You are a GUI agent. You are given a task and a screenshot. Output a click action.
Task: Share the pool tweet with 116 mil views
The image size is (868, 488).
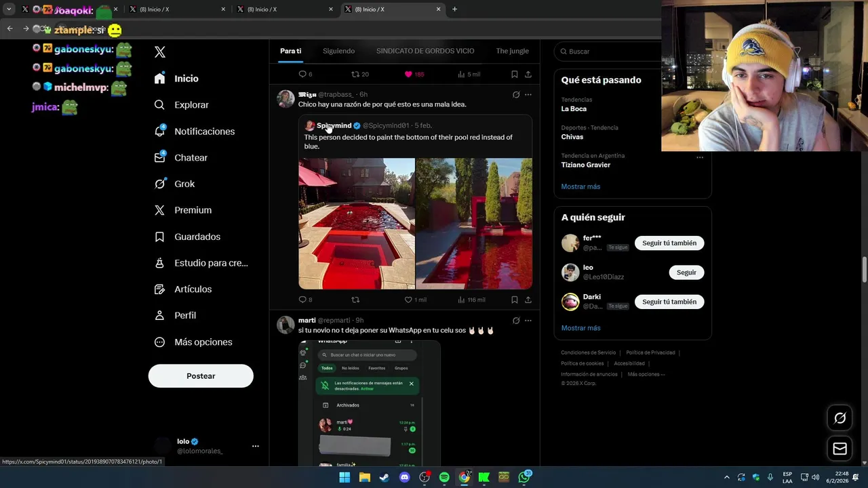tap(528, 300)
